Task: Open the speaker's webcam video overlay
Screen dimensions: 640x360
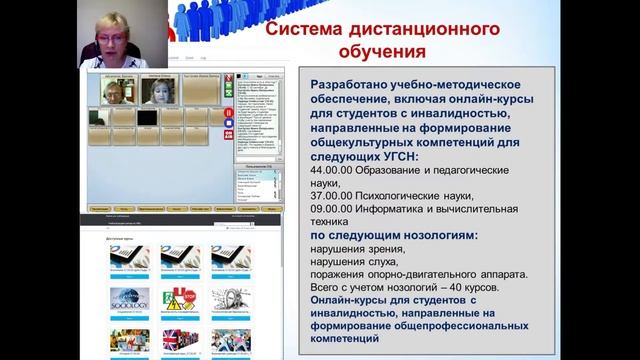Action: (x=122, y=34)
